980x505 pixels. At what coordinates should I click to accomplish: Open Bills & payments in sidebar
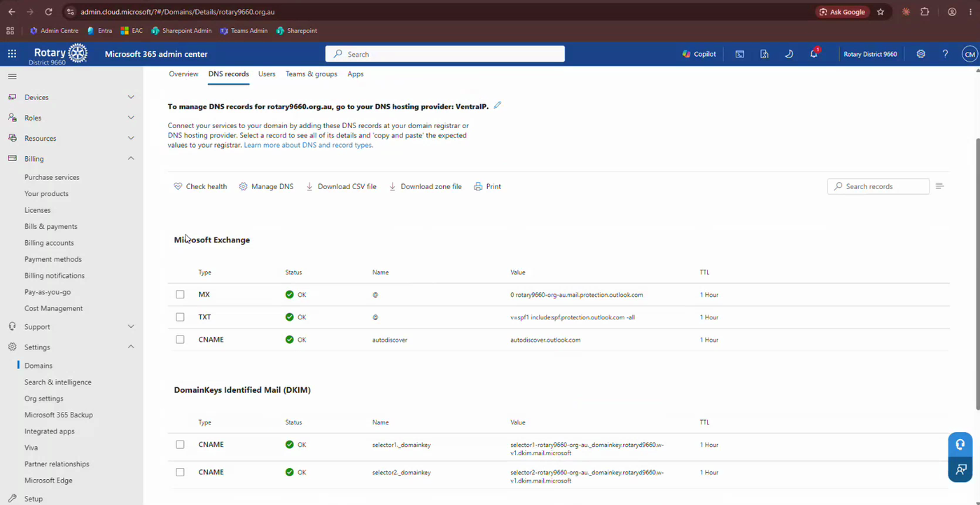pyautogui.click(x=51, y=226)
